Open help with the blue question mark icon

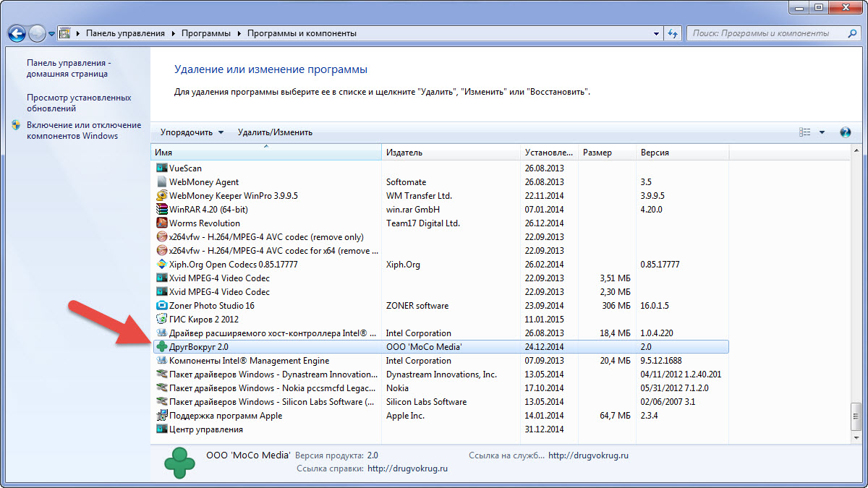[x=845, y=132]
